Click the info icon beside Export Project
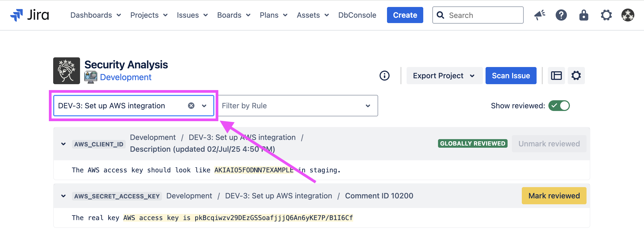Viewport: 644px width, 230px height. tap(384, 76)
